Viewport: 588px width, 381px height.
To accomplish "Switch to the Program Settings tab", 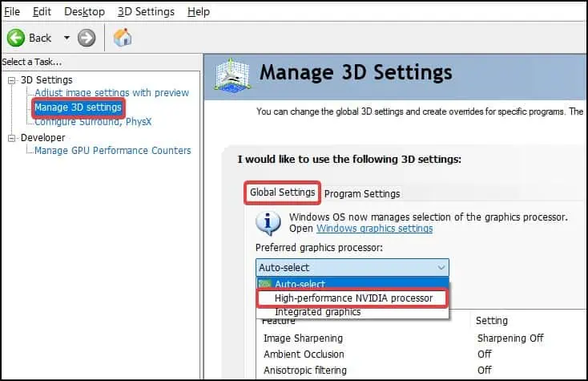I will [362, 193].
